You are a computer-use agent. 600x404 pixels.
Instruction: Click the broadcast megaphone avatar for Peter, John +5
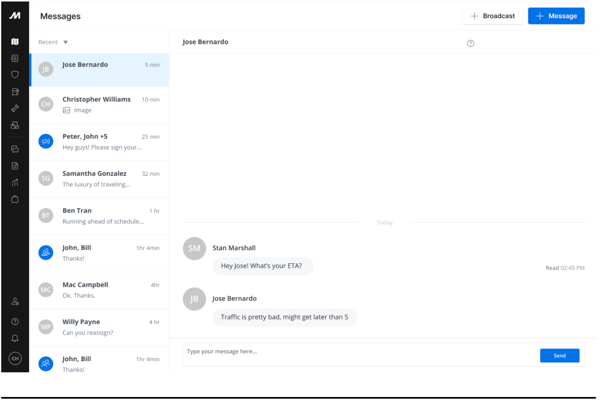[46, 141]
